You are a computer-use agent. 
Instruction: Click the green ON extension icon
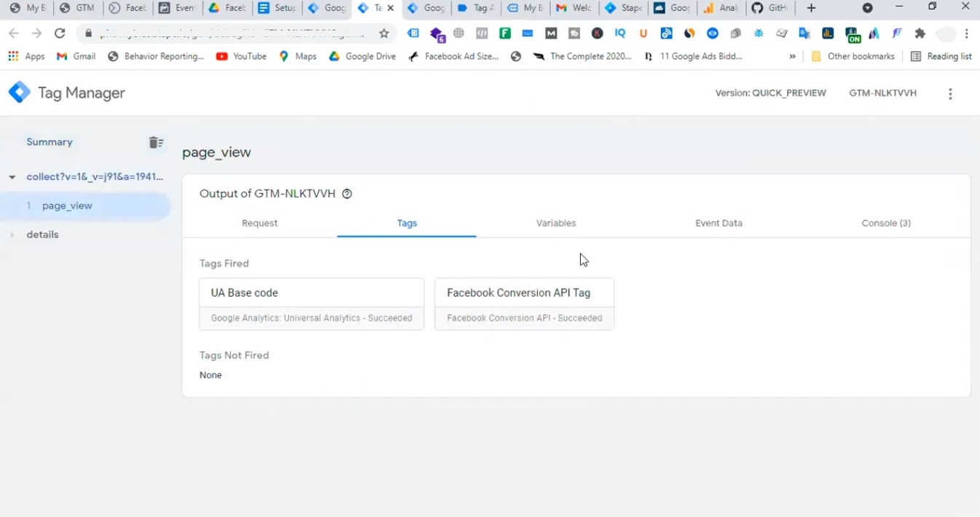tap(852, 34)
